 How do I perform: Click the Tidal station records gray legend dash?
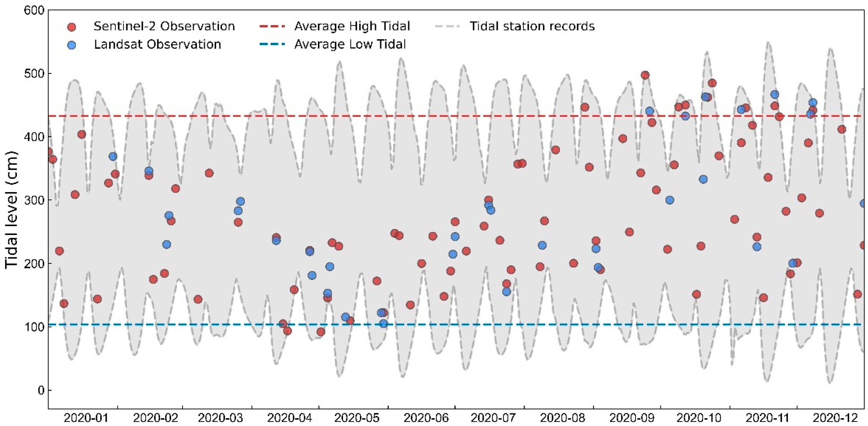point(447,26)
